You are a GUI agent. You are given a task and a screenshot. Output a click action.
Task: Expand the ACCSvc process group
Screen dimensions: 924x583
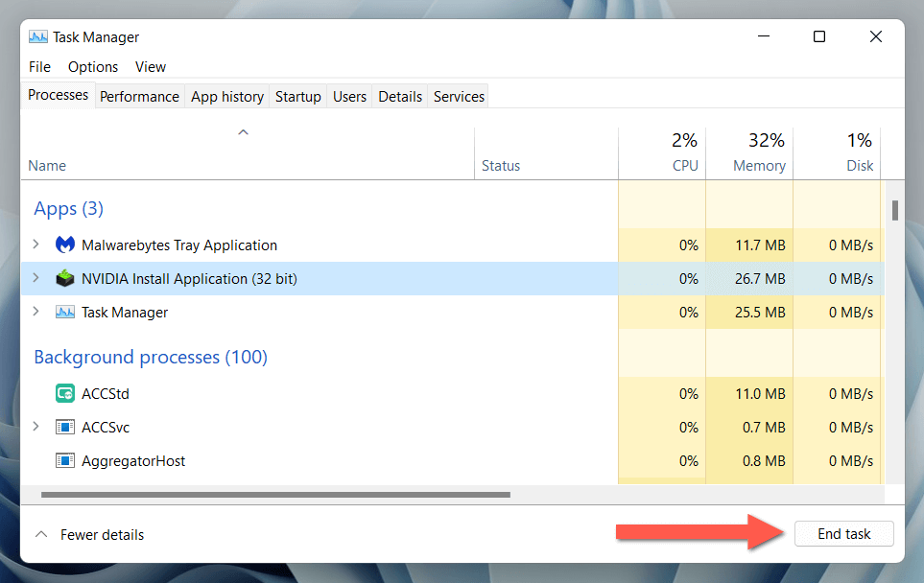(36, 428)
